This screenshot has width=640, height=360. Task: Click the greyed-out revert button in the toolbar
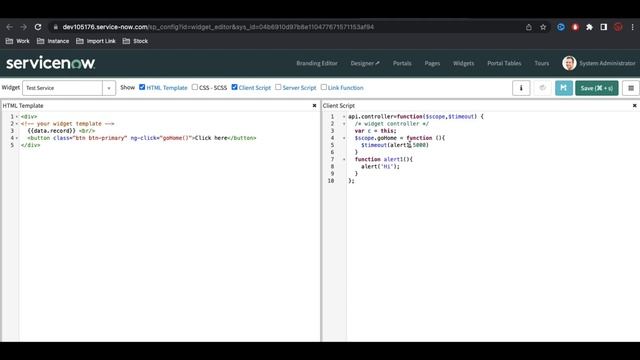[542, 88]
